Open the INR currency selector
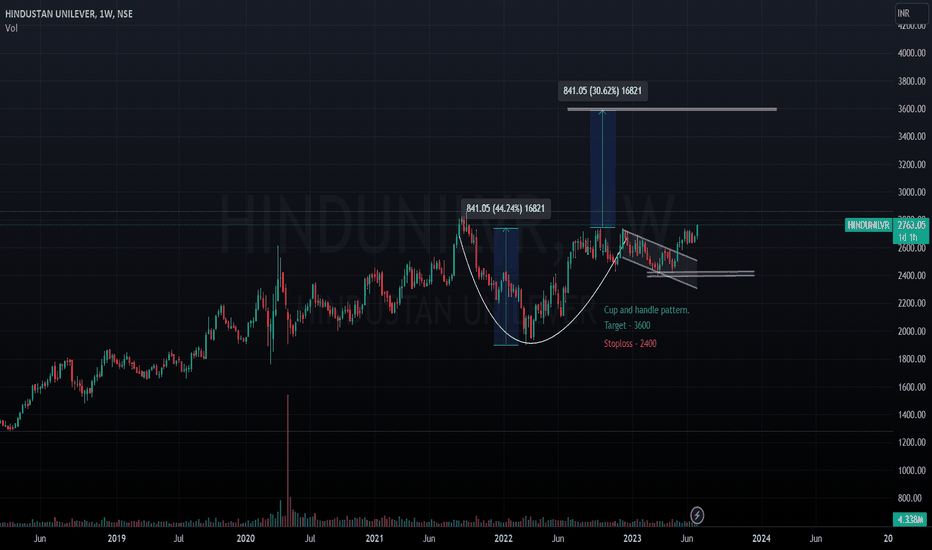The image size is (932, 550). click(911, 13)
